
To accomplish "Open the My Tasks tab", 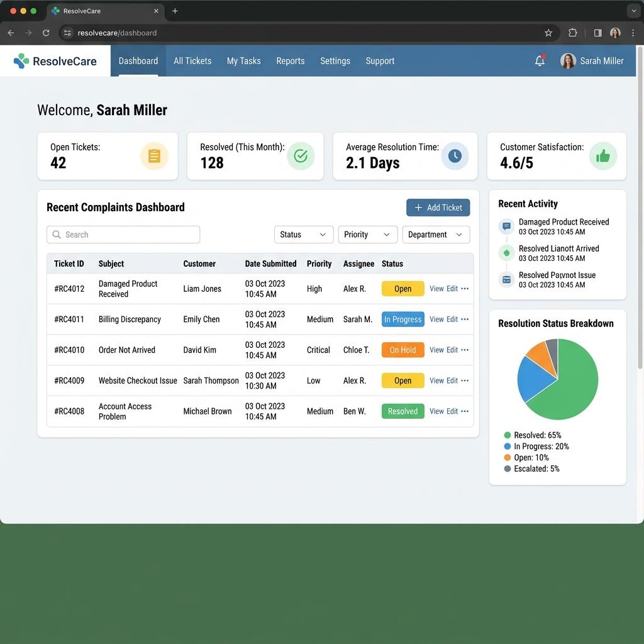I will coord(243,61).
